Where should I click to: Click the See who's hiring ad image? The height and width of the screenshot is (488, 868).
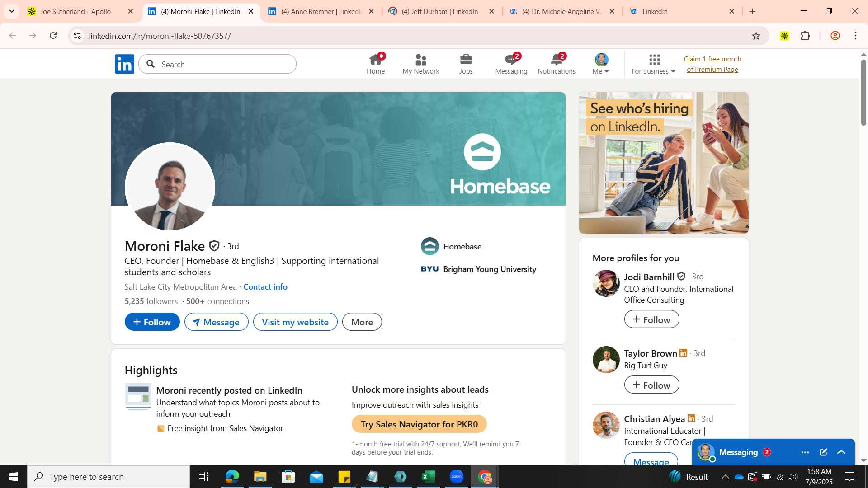coord(664,163)
